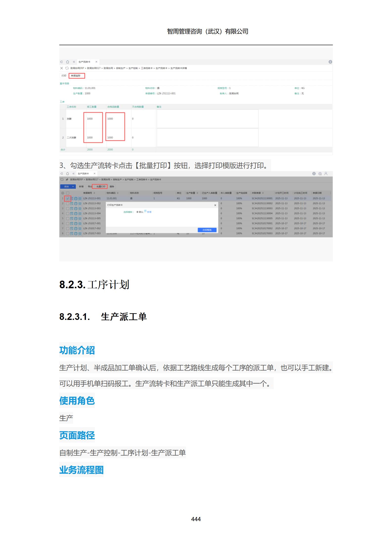This screenshot has height=555, width=392.
Task: Open the detail icon for row LZK-251113-004
Action: tap(72, 213)
